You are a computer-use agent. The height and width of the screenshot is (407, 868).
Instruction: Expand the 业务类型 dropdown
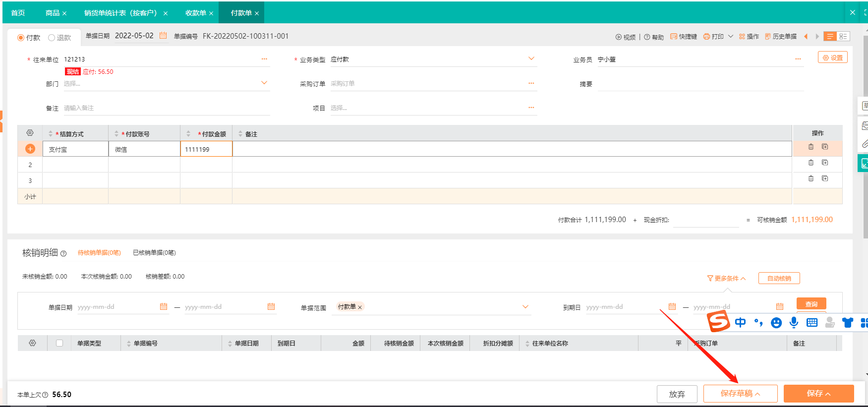pos(531,59)
